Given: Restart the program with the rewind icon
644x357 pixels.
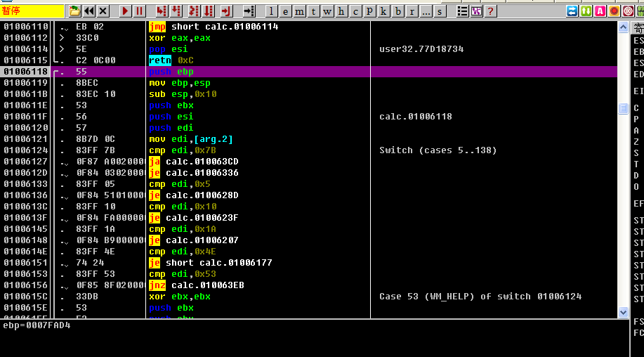Looking at the screenshot, I should (x=89, y=11).
